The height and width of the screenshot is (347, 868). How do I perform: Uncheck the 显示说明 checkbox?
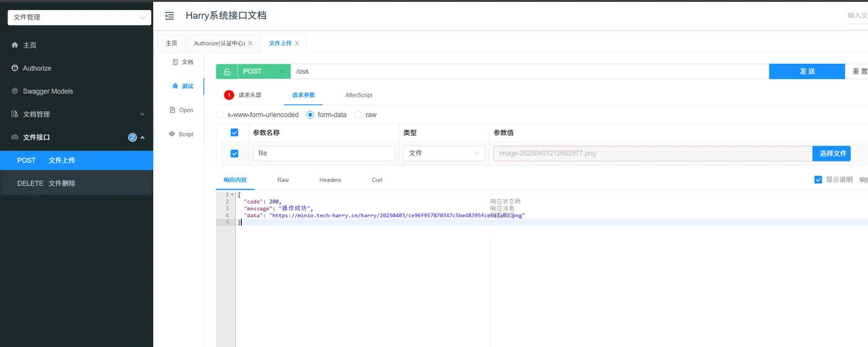tap(818, 179)
